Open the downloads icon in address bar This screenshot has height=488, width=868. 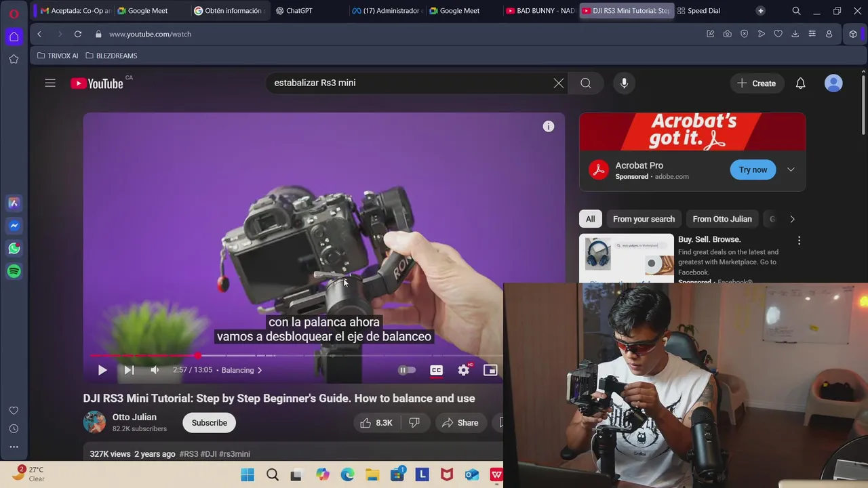[x=795, y=34]
